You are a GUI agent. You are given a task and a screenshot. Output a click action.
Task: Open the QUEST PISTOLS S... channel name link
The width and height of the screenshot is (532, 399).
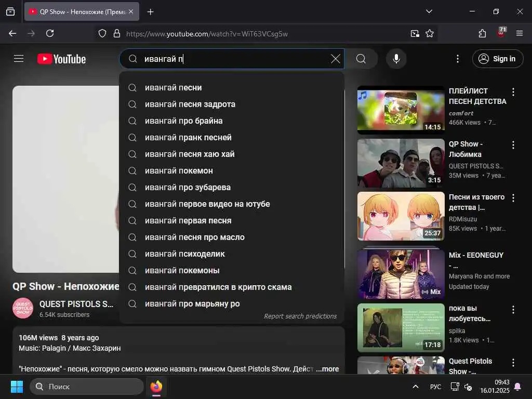[x=76, y=304]
